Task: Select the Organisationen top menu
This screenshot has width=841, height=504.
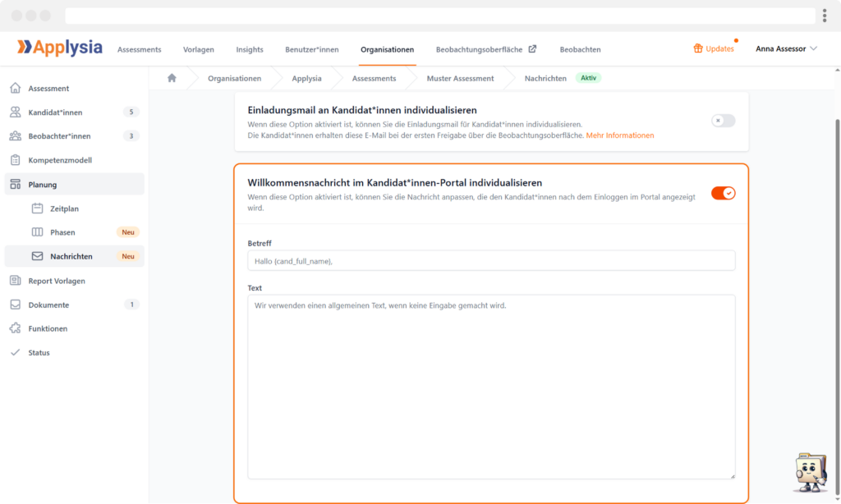Action: pyautogui.click(x=388, y=49)
